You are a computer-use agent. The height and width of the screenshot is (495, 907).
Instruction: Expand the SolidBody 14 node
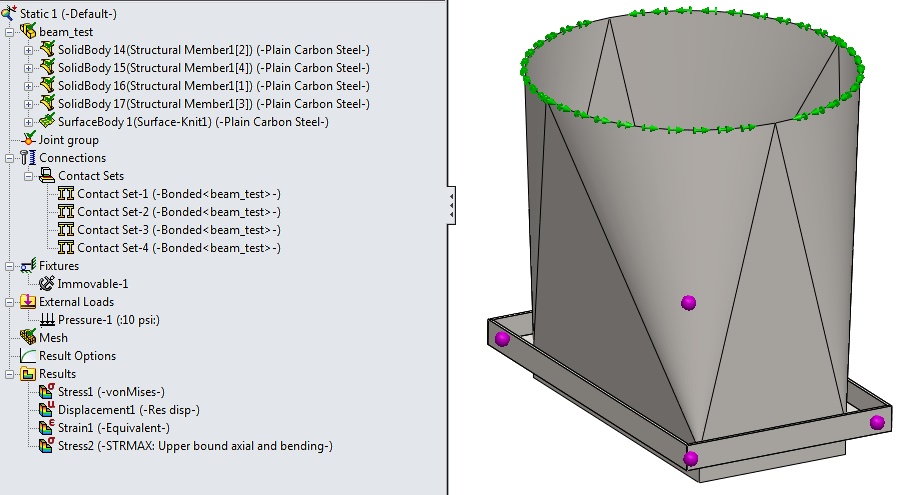tap(28, 50)
